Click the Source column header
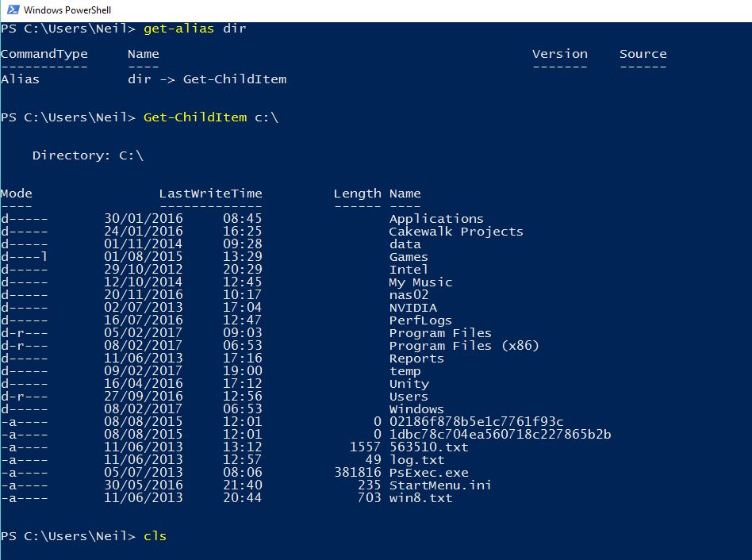752x560 pixels. coord(643,54)
